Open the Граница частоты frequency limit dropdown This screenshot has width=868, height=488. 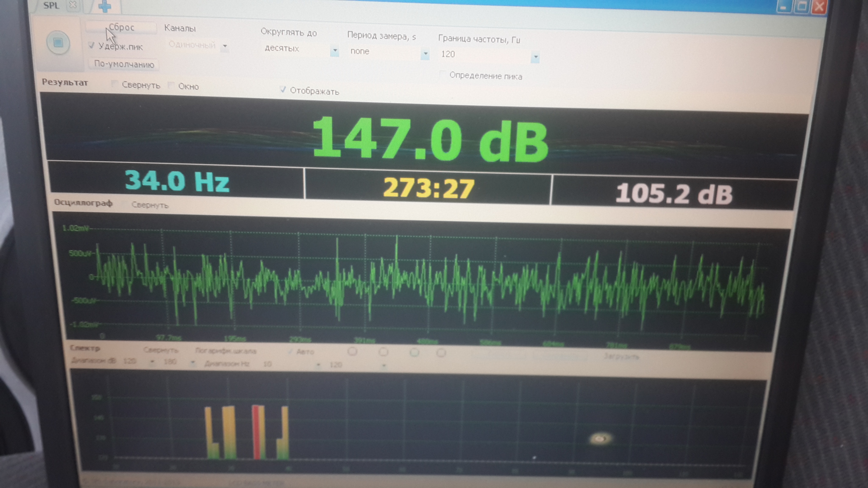(x=535, y=57)
